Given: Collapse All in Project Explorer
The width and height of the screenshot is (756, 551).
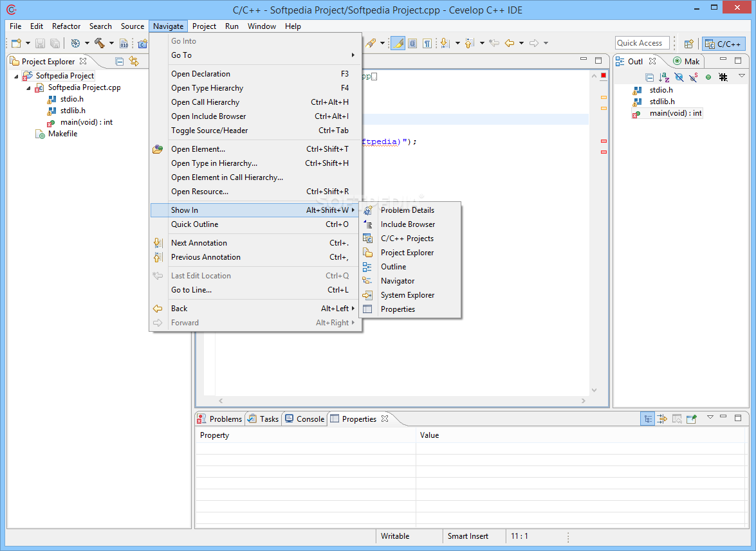Looking at the screenshot, I should (x=120, y=61).
